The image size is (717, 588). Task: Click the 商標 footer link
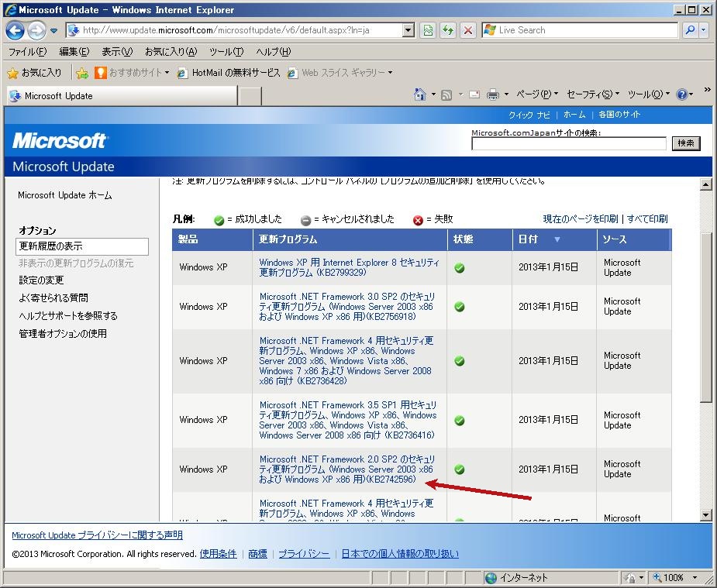click(257, 554)
